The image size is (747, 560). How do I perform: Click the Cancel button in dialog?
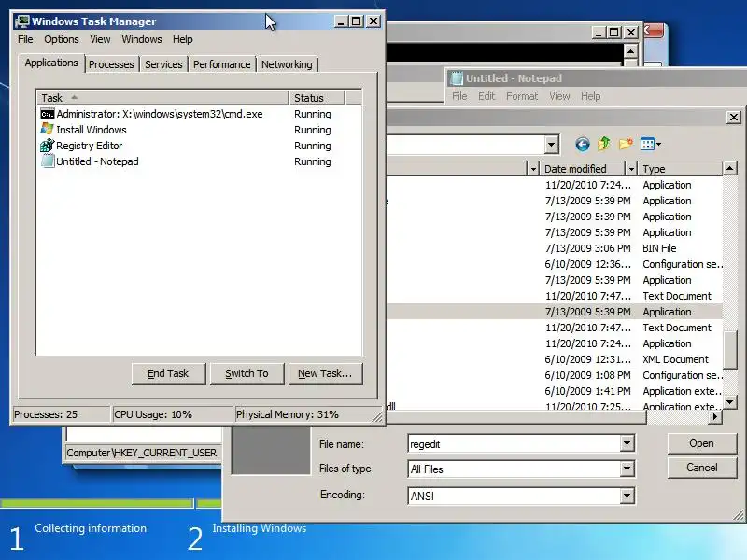[701, 468]
